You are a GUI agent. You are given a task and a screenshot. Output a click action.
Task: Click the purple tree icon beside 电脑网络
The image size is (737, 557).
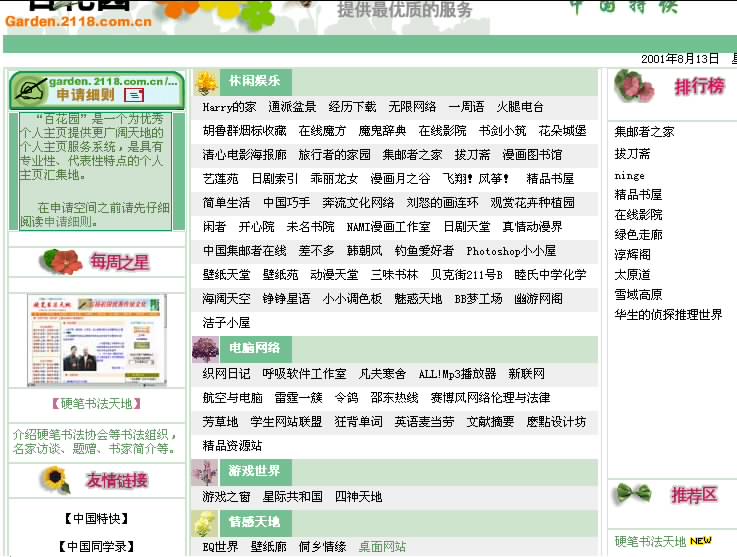click(206, 348)
